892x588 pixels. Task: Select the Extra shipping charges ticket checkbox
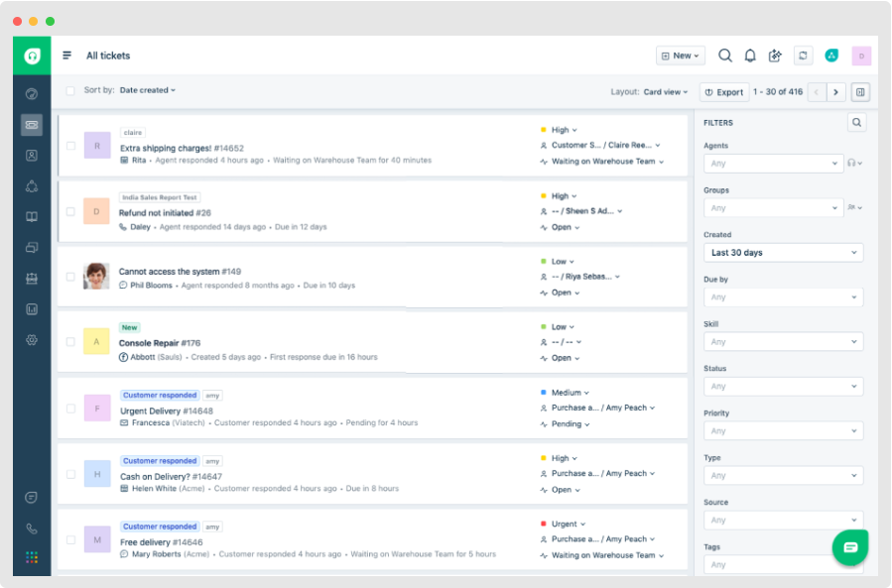click(70, 146)
